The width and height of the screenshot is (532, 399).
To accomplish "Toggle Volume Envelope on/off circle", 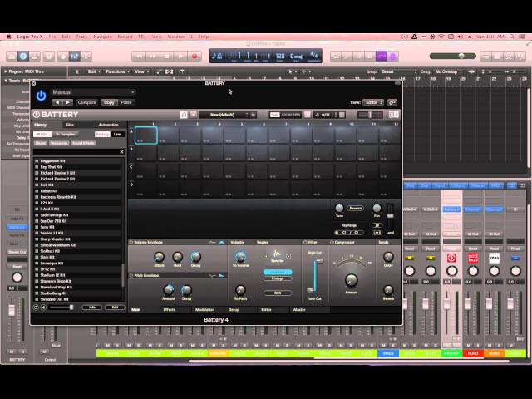I will coord(131,243).
